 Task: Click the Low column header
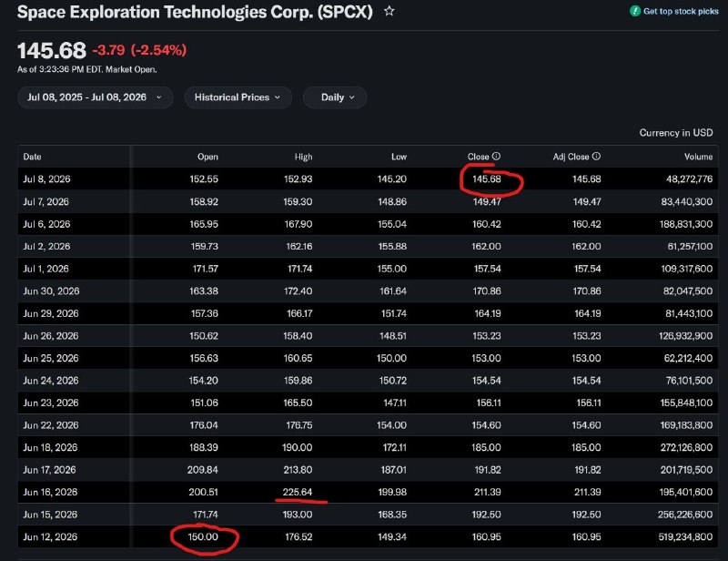(x=399, y=157)
